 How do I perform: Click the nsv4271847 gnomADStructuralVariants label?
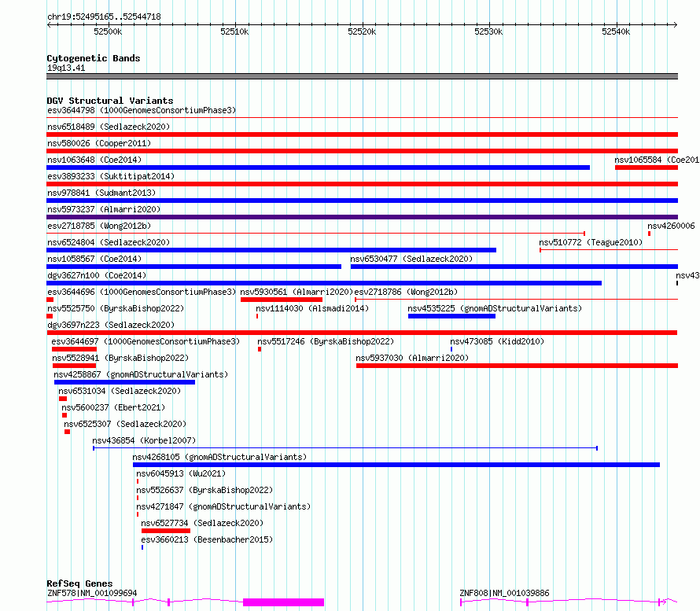tap(223, 506)
